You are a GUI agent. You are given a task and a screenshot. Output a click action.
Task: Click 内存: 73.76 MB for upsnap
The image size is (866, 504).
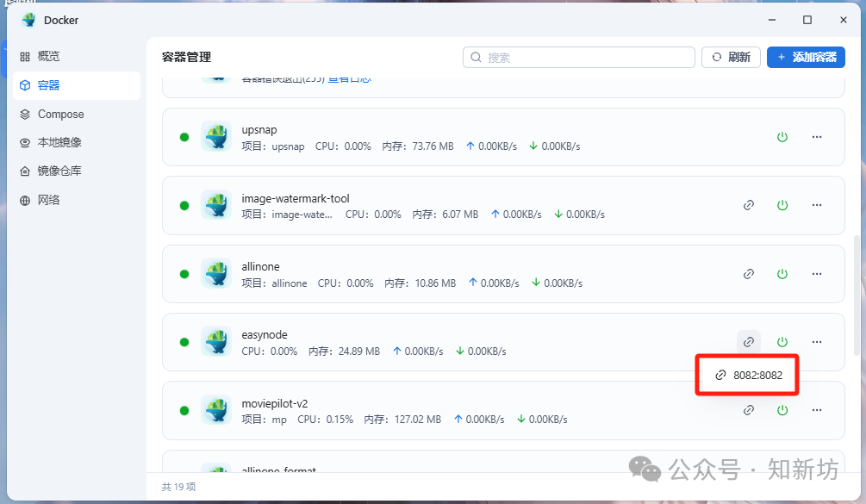418,146
